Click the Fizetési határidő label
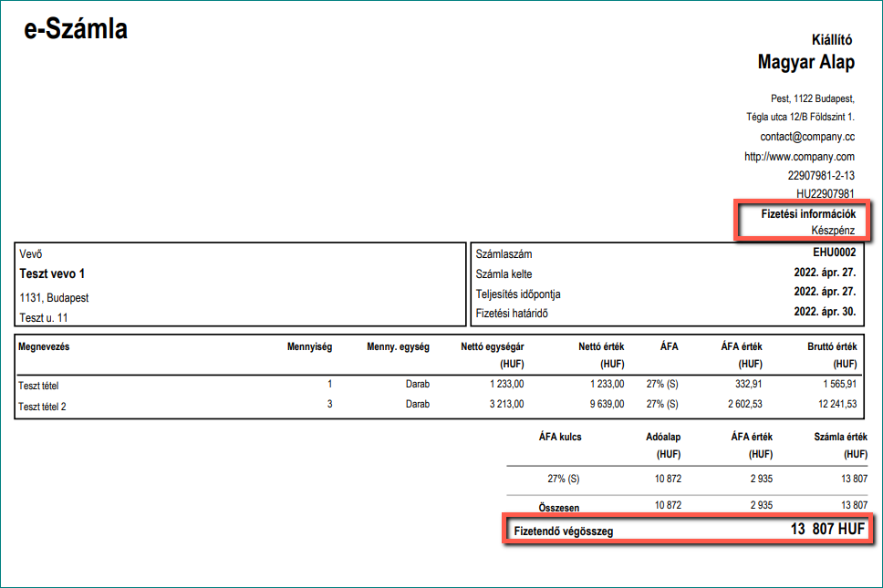 coord(512,314)
